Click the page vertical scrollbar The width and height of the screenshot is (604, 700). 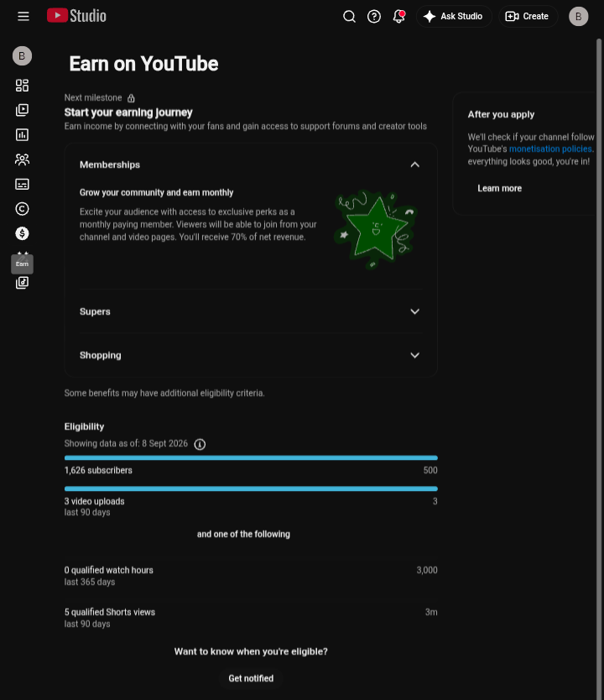tap(599, 368)
